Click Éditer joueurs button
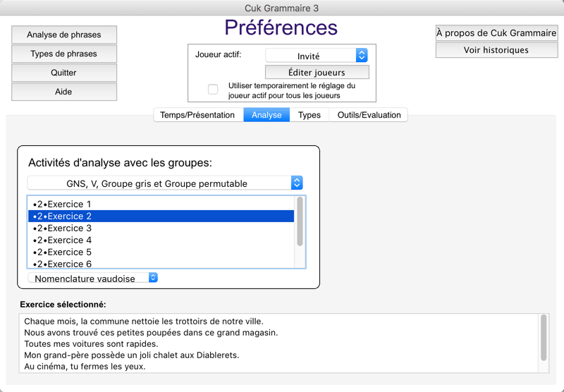 [x=317, y=72]
